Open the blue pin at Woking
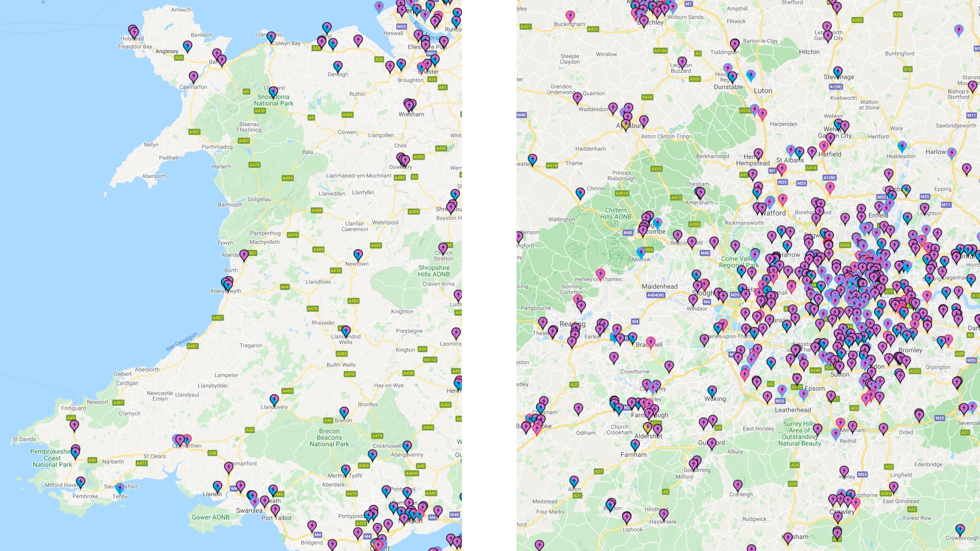This screenshot has height=551, width=980. (712, 391)
